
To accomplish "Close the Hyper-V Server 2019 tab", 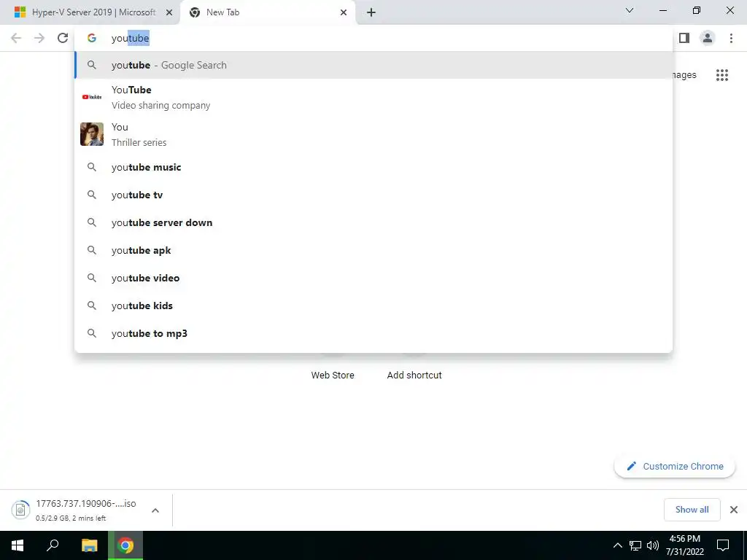I will pos(169,12).
